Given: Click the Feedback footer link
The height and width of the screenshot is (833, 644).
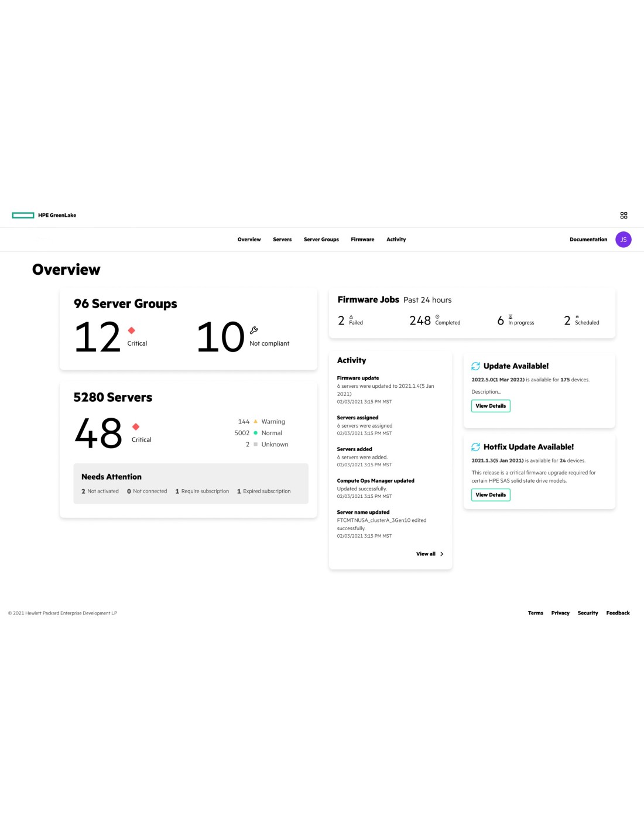Looking at the screenshot, I should (618, 613).
